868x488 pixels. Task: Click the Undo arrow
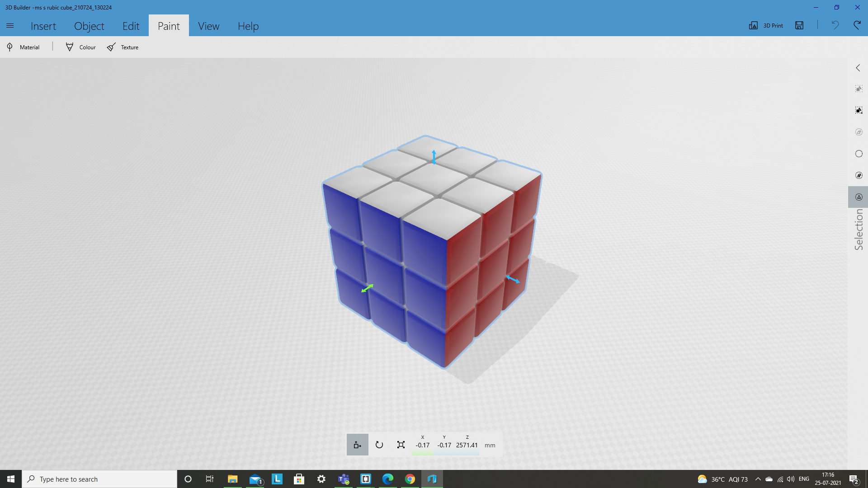coord(835,25)
